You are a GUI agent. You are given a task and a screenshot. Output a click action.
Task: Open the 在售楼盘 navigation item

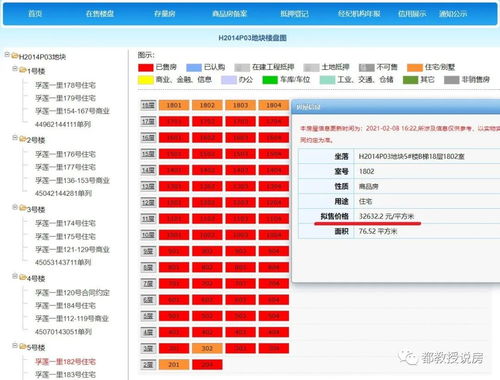(100, 14)
